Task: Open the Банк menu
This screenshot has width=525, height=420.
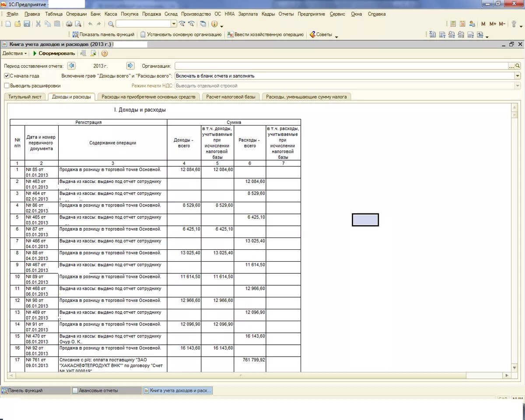Action: (x=95, y=14)
